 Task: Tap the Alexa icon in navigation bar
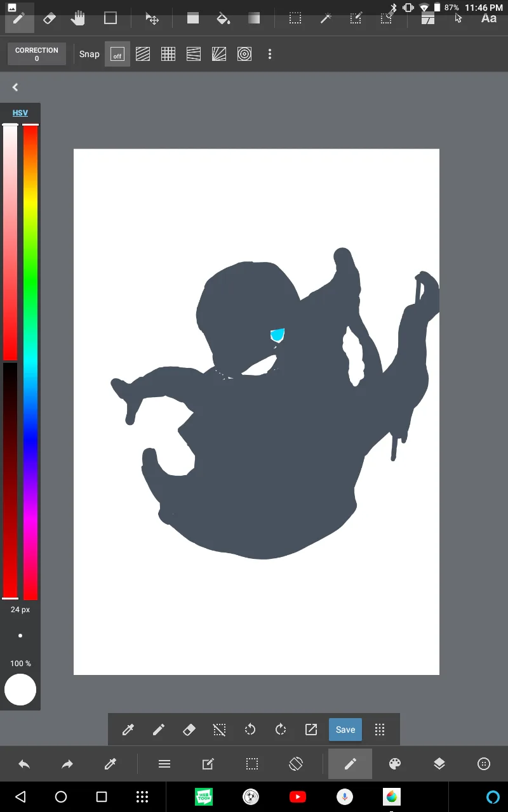(493, 797)
